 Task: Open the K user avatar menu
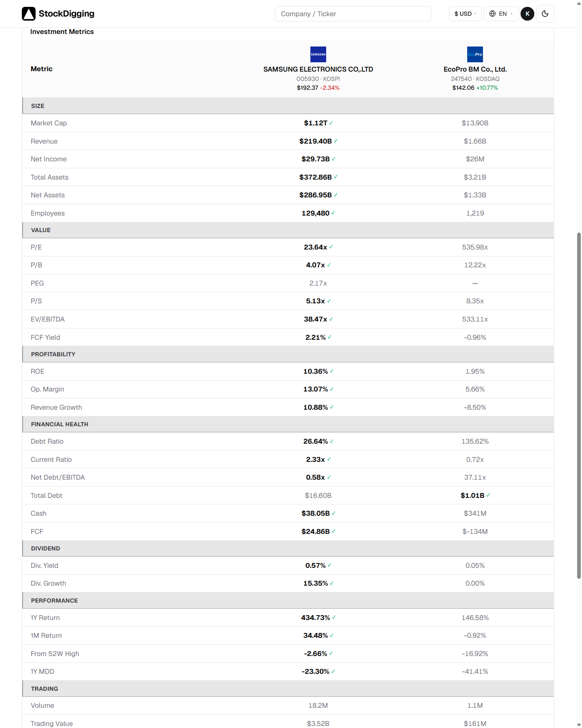tap(527, 14)
